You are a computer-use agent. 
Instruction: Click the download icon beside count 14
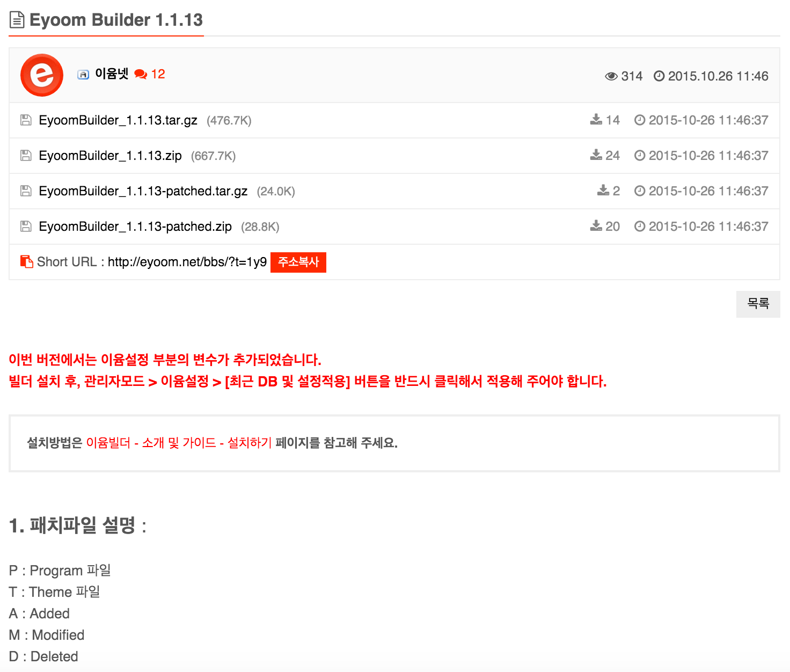596,120
